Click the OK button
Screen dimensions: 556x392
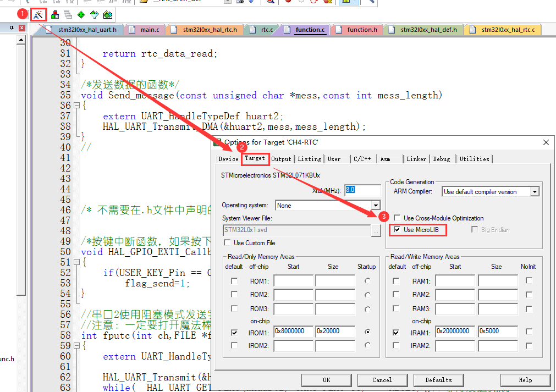click(326, 380)
